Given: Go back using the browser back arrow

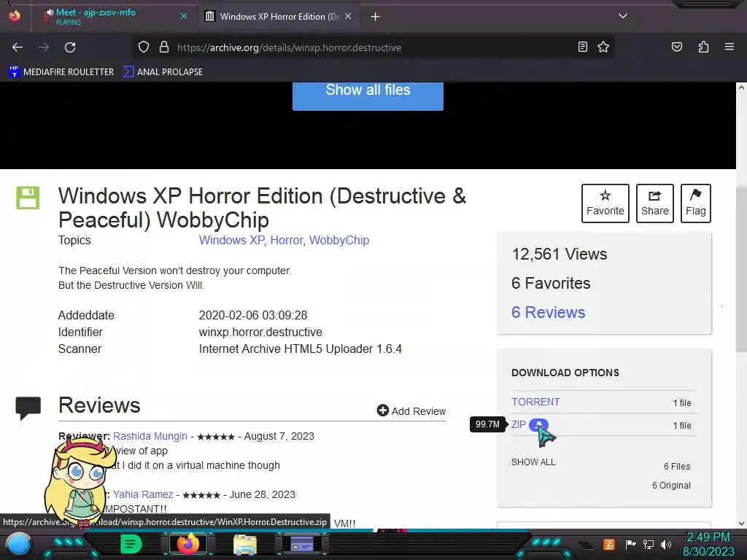Looking at the screenshot, I should coord(18,47).
